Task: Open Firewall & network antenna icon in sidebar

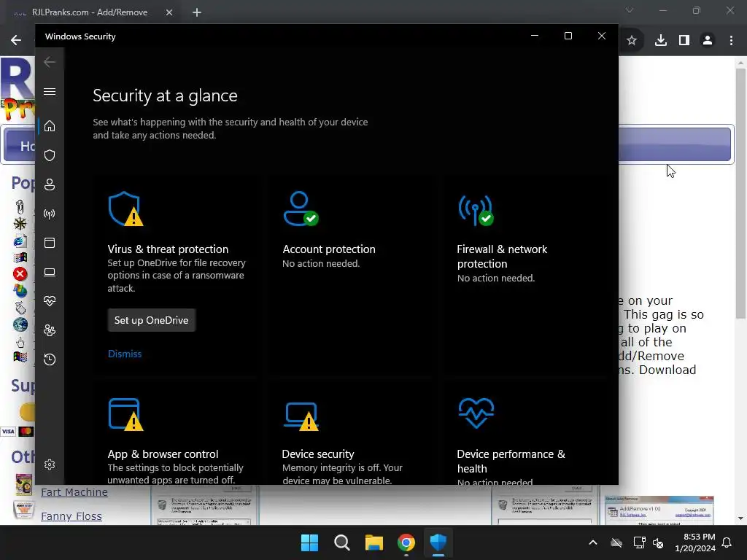Action: click(50, 214)
